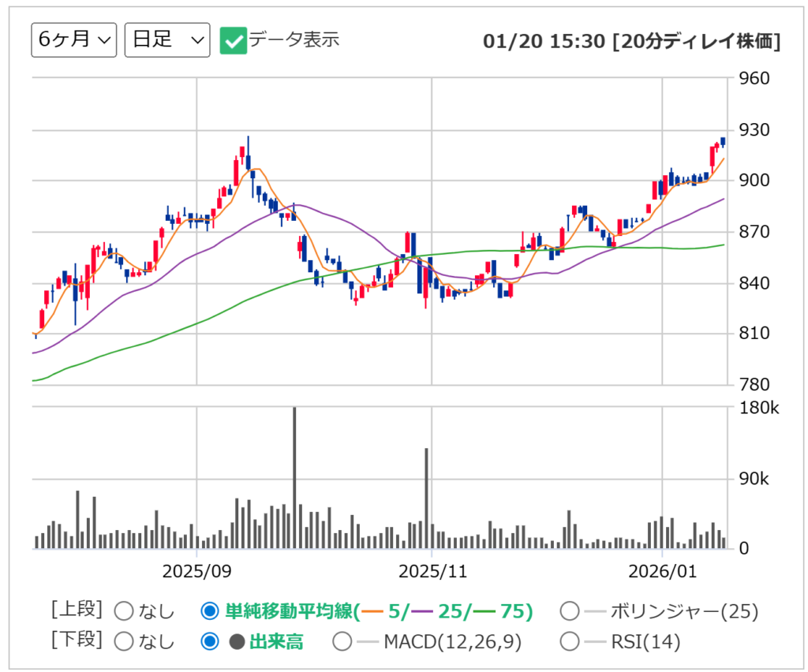Click the green 75-day line legend swatch

click(x=484, y=611)
